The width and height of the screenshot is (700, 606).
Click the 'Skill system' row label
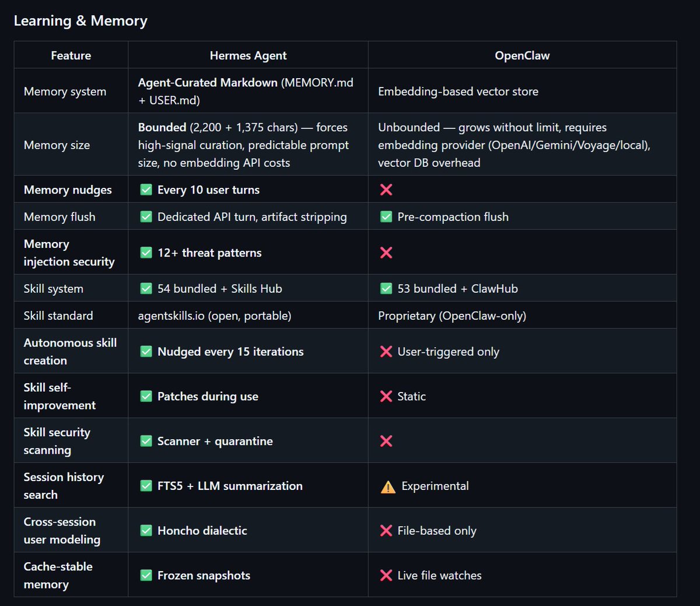tap(53, 289)
